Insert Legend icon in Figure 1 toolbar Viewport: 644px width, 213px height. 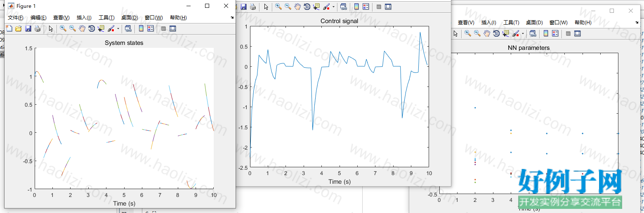[x=151, y=28]
